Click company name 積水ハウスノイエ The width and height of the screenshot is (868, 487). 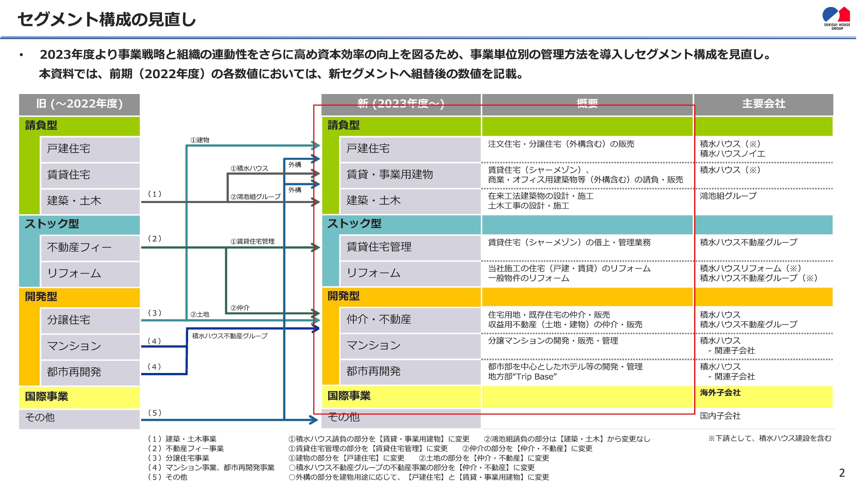(732, 154)
